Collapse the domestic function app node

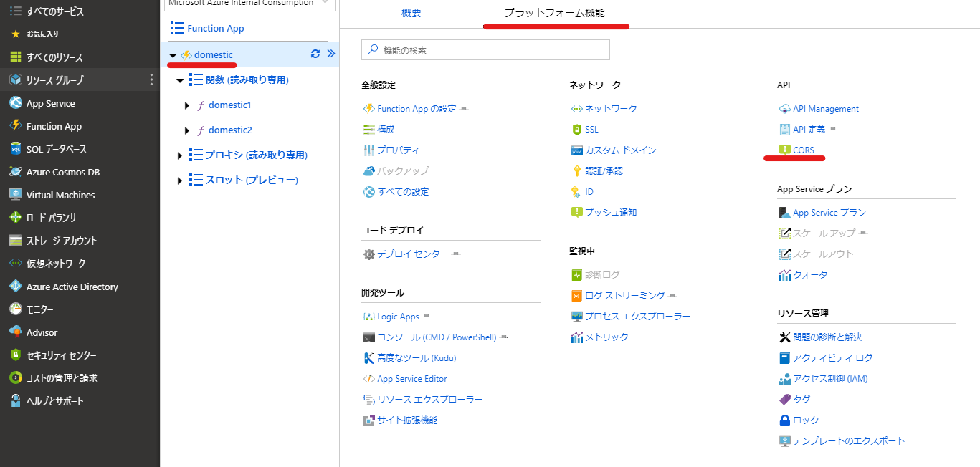pyautogui.click(x=173, y=55)
